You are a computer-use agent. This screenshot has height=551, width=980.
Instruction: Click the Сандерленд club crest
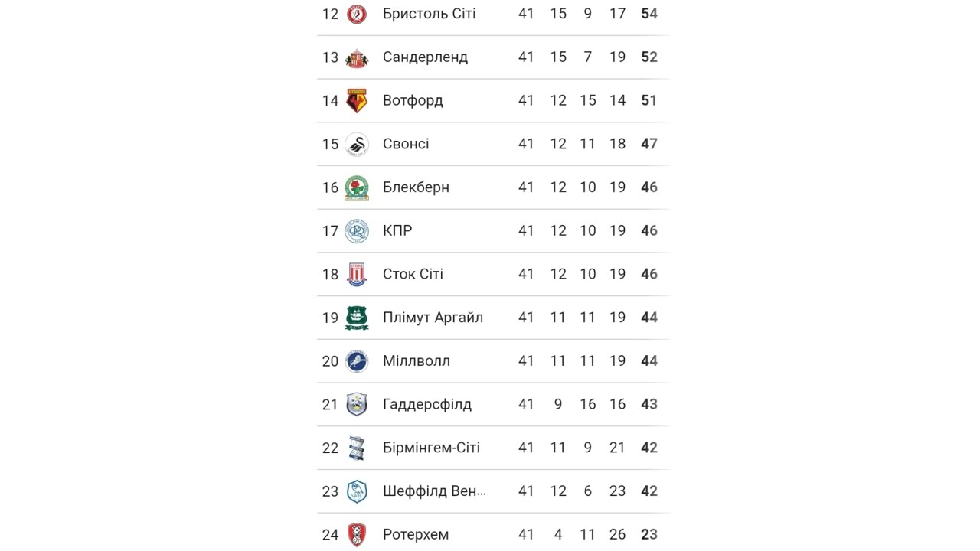[x=356, y=57]
